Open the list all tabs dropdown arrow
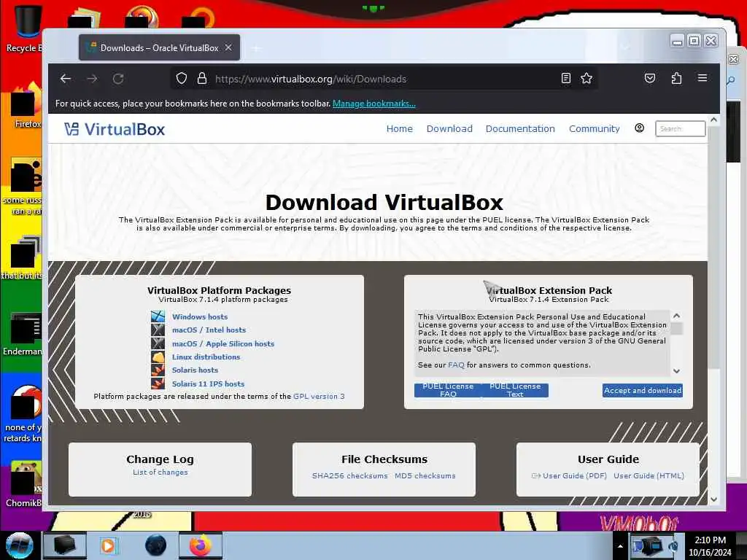This screenshot has width=747, height=560. (x=625, y=47)
